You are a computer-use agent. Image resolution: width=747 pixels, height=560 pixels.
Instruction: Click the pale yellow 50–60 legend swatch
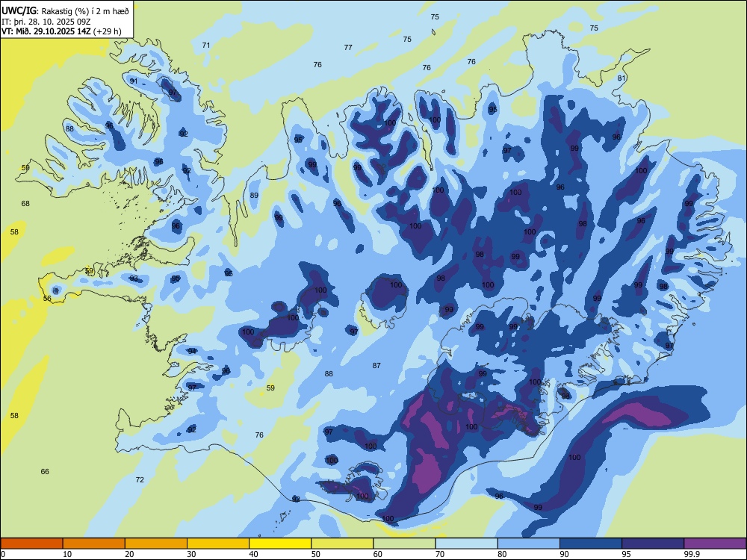click(x=342, y=544)
